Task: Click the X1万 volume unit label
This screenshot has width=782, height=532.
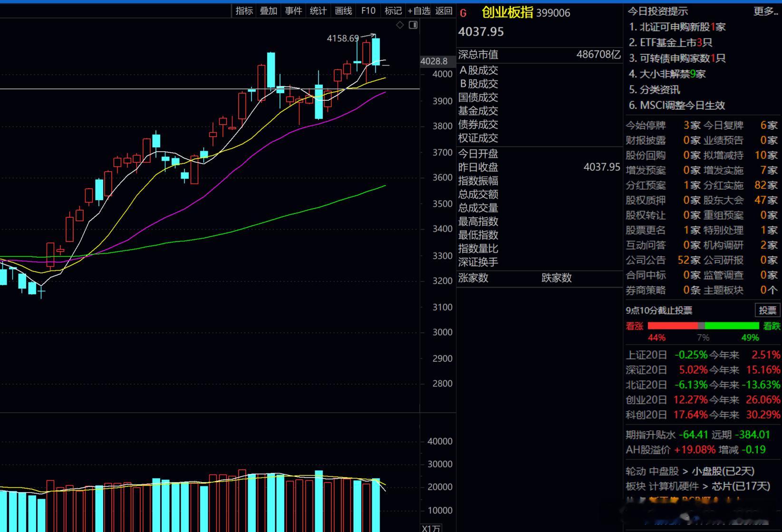Action: [432, 528]
